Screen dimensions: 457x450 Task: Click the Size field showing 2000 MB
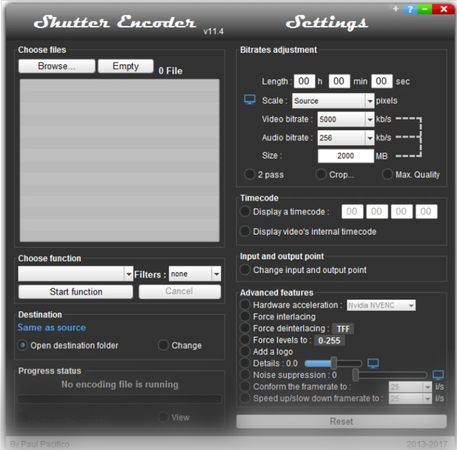point(346,156)
